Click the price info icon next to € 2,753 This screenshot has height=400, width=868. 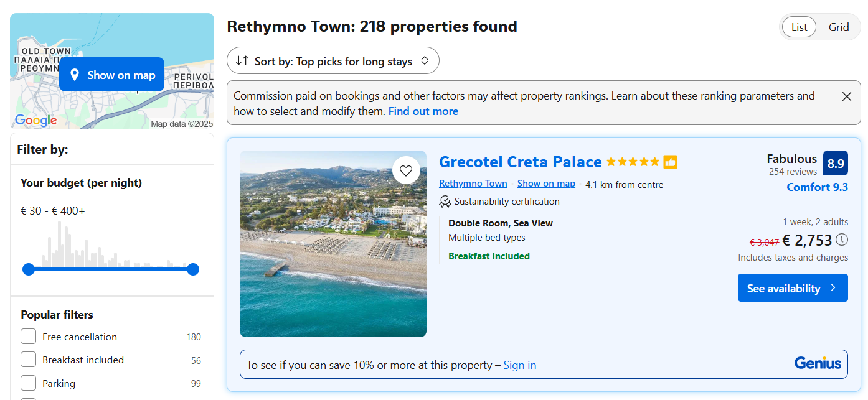pyautogui.click(x=841, y=240)
